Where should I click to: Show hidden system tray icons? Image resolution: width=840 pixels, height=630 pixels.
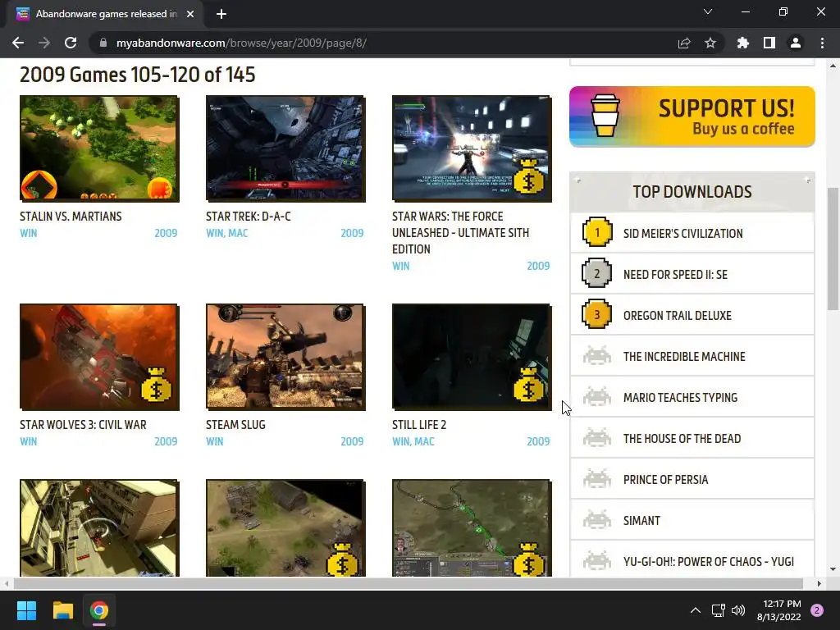696,610
